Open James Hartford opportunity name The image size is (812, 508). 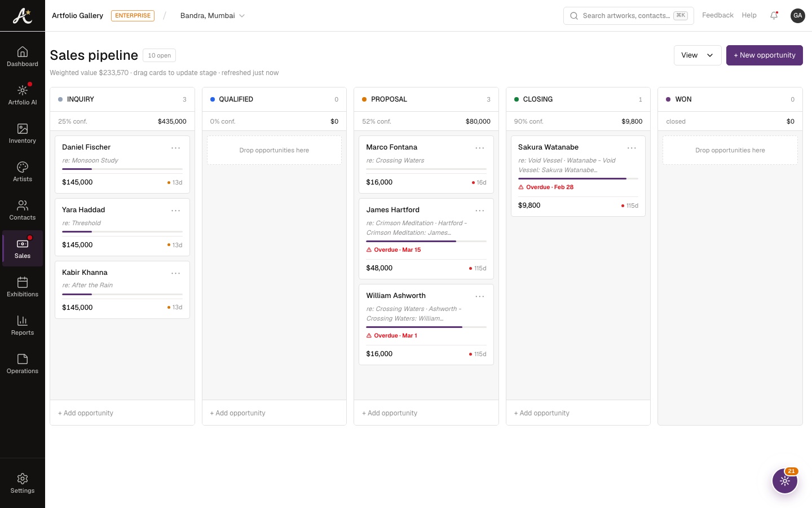pos(393,210)
